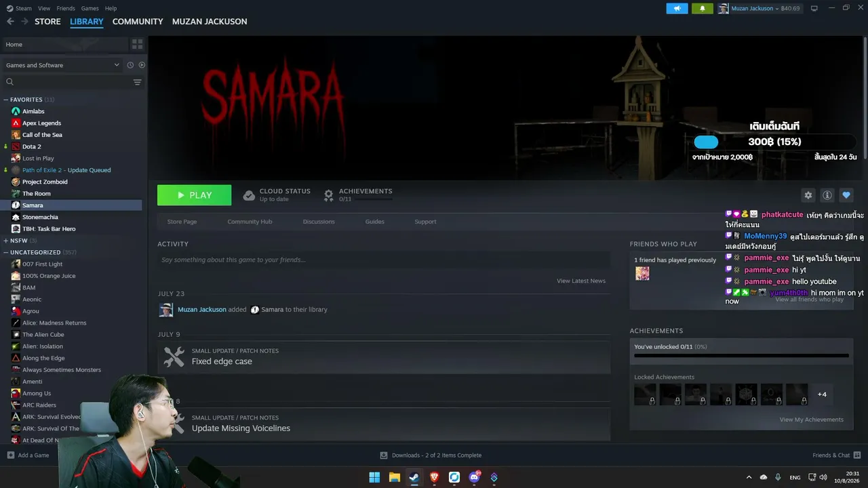
Task: Toggle sort by recent clock icon
Action: 130,65
